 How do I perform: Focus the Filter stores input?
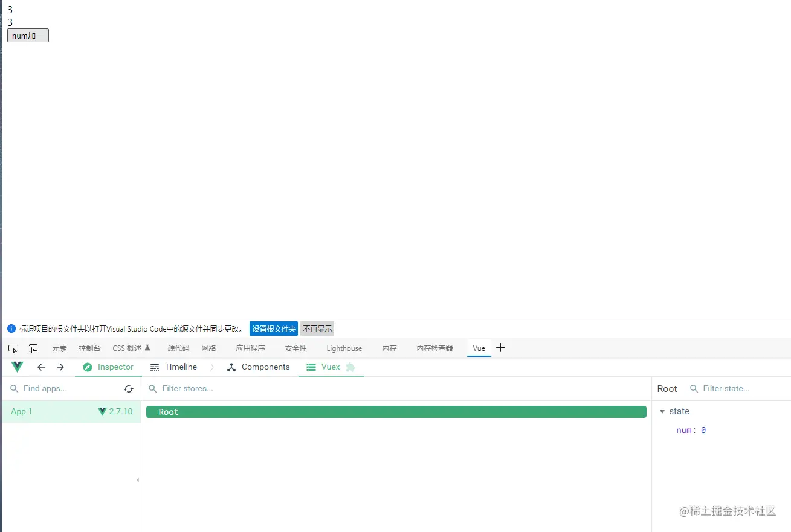(x=396, y=389)
